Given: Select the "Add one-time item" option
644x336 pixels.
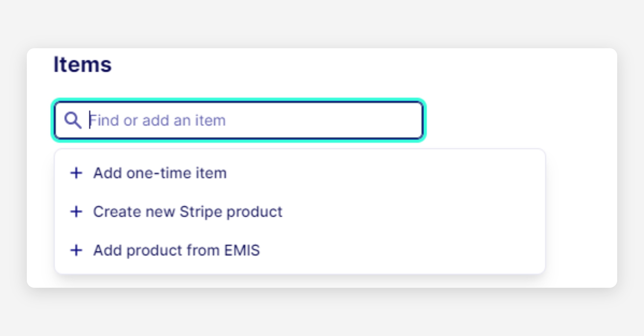Looking at the screenshot, I should pos(160,173).
